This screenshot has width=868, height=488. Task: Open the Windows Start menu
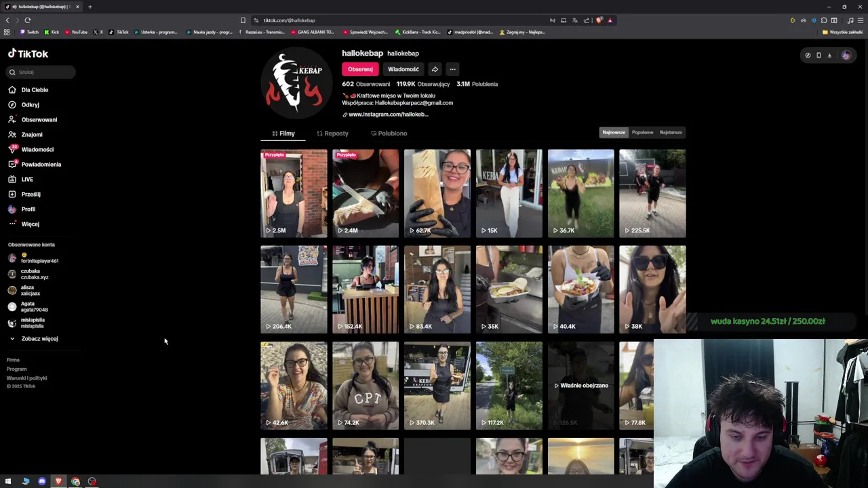pos(8,481)
